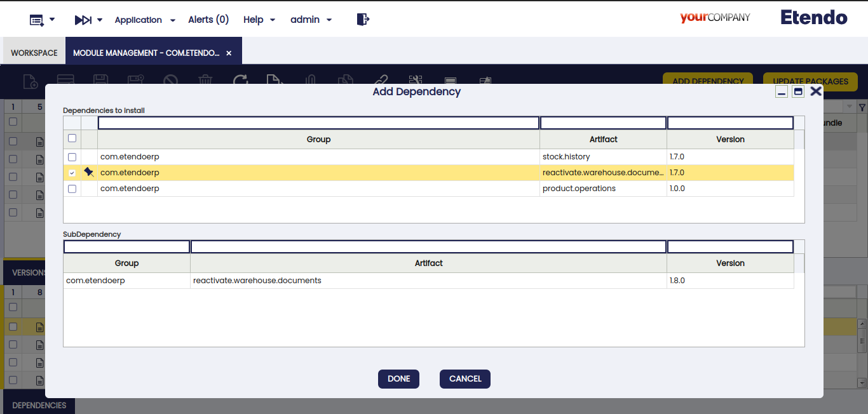The width and height of the screenshot is (868, 414).
Task: Click the logout door icon
Action: click(x=363, y=20)
